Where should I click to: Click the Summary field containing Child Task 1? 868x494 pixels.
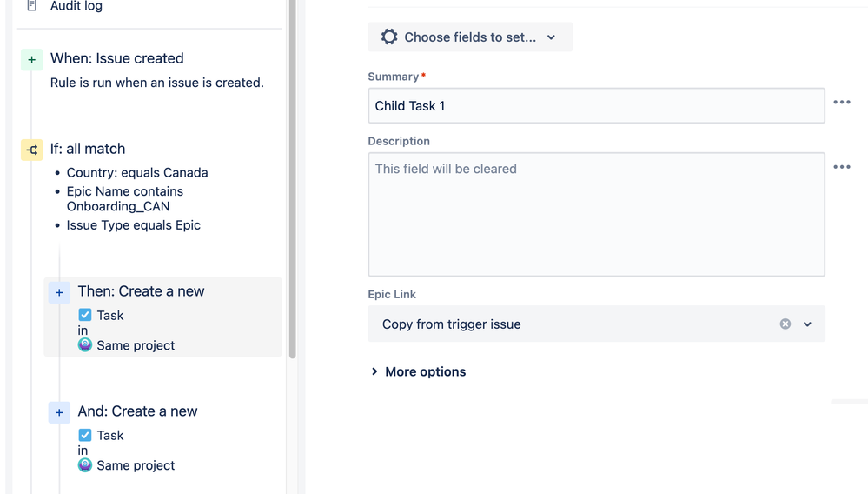[596, 106]
